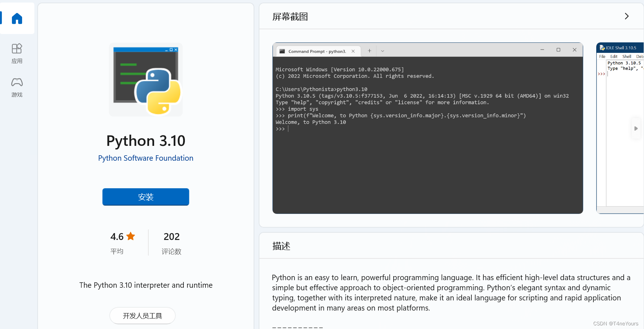644x329 pixels.
Task: Advance the screenshots with the next arrow
Action: pyautogui.click(x=636, y=128)
